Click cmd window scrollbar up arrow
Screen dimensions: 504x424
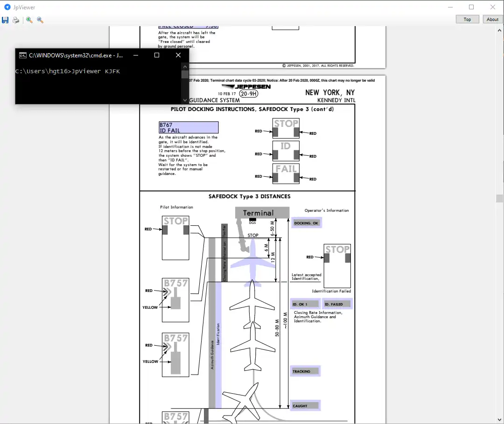185,67
